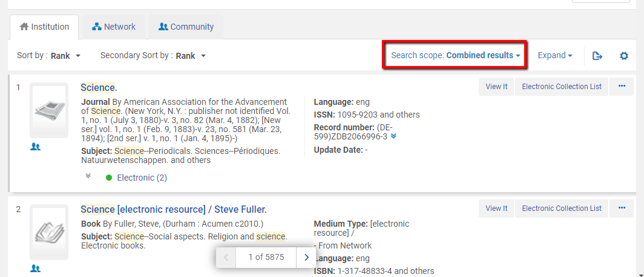The width and height of the screenshot is (644, 277).
Task: Click the Science journal cover thumbnail
Action: coord(48,110)
